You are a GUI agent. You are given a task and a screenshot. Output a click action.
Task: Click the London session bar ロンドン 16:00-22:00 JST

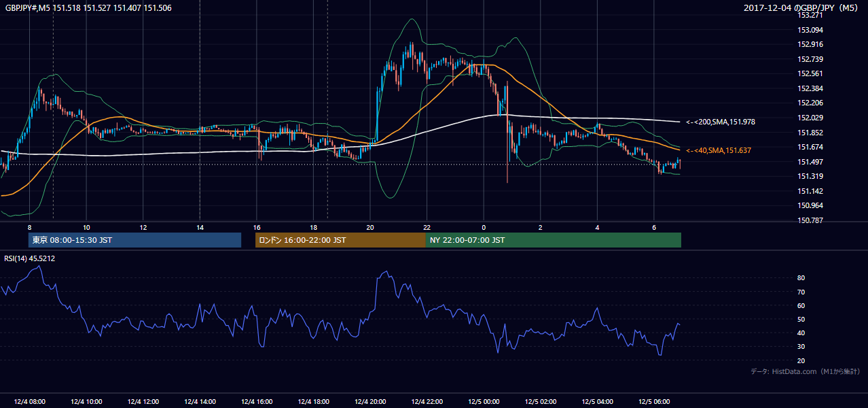click(x=340, y=240)
